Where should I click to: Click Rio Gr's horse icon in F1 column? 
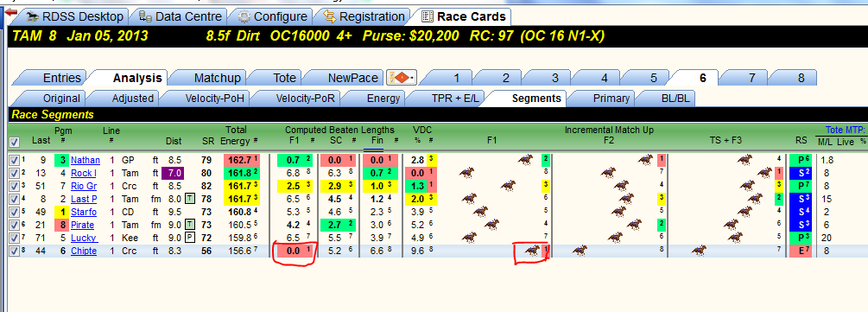508,186
